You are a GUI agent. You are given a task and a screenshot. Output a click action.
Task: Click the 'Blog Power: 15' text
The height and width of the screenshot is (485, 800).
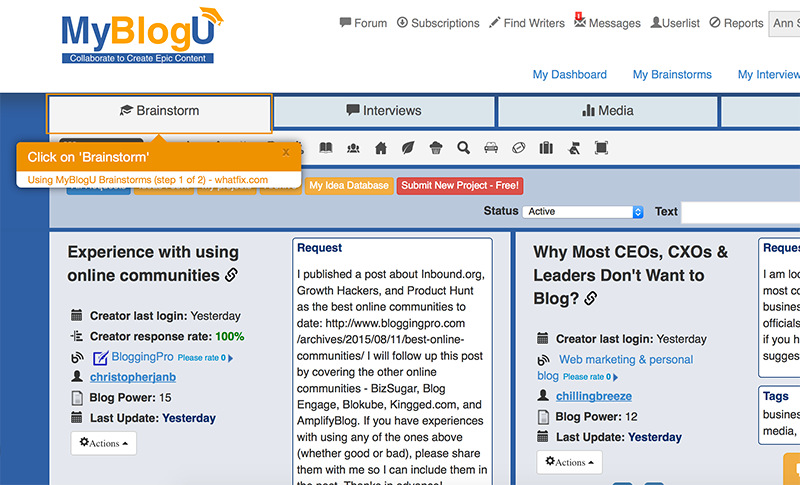131,398
